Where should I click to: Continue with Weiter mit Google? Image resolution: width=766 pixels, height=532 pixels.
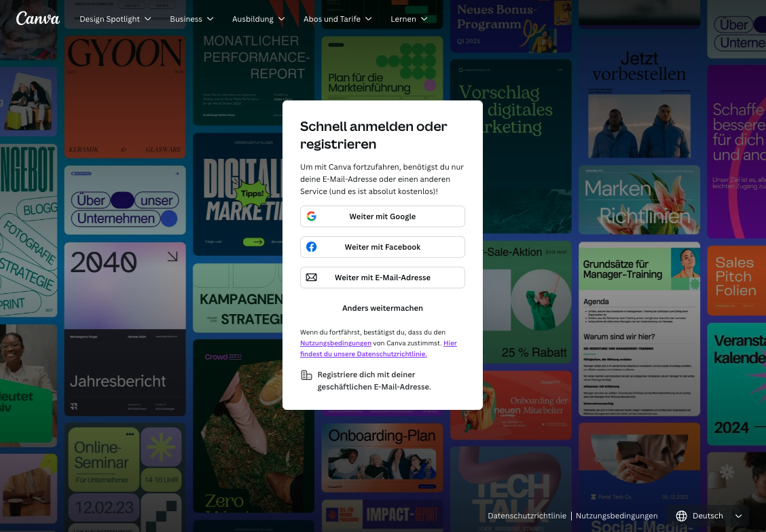tap(382, 216)
